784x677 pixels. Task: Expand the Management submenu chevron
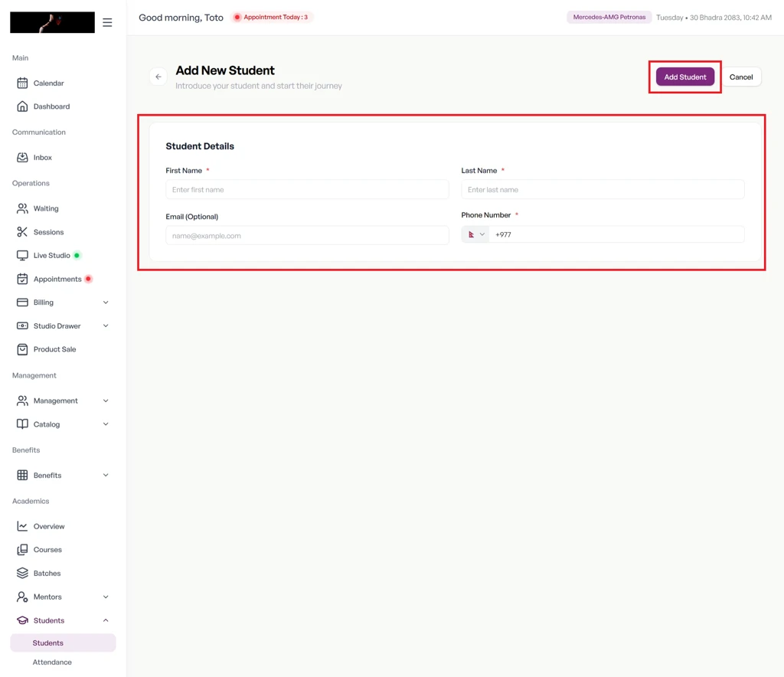click(106, 401)
